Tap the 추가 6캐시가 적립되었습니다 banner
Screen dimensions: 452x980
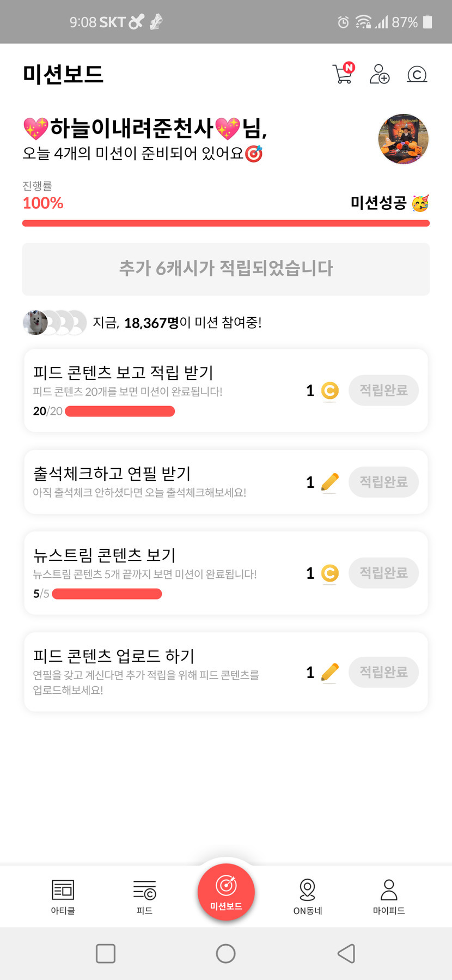226,269
